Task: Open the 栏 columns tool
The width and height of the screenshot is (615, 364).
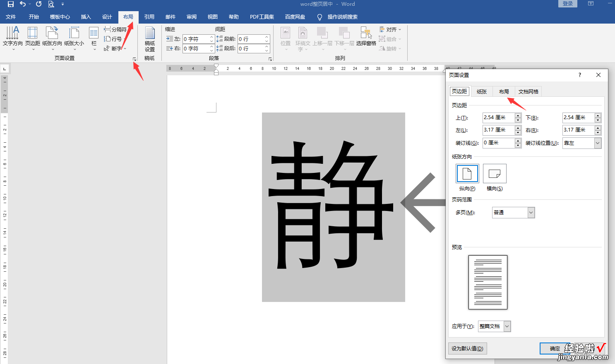Action: coord(94,38)
